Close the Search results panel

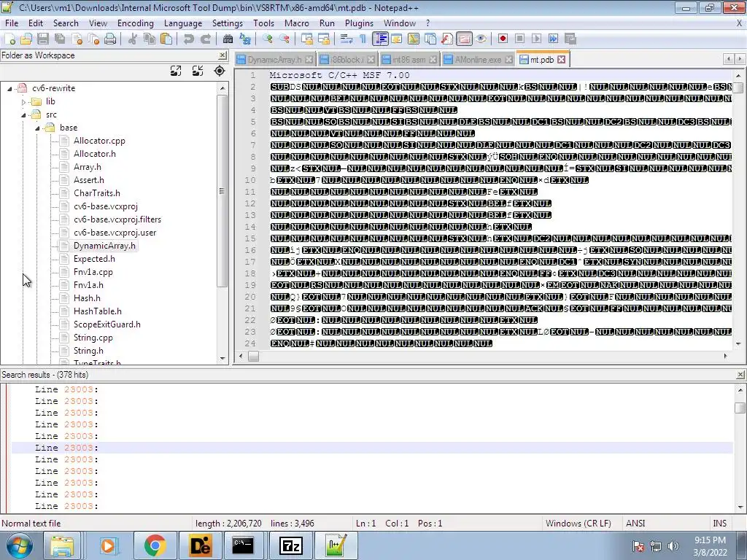740,375
